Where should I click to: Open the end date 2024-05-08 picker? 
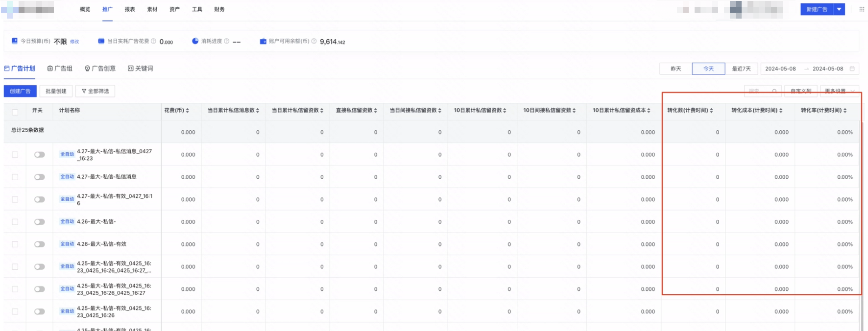[828, 69]
